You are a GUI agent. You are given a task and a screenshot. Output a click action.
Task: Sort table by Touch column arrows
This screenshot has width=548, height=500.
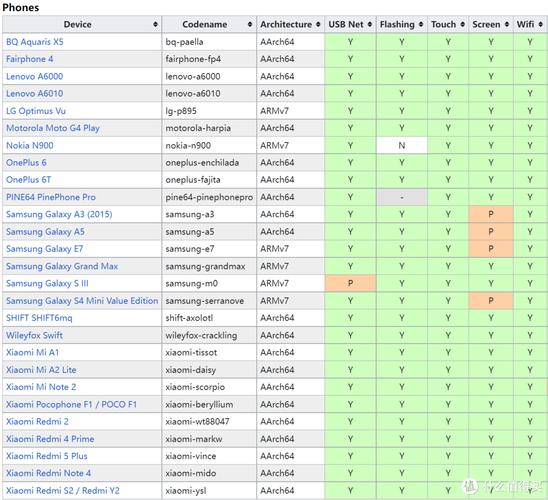(462, 24)
